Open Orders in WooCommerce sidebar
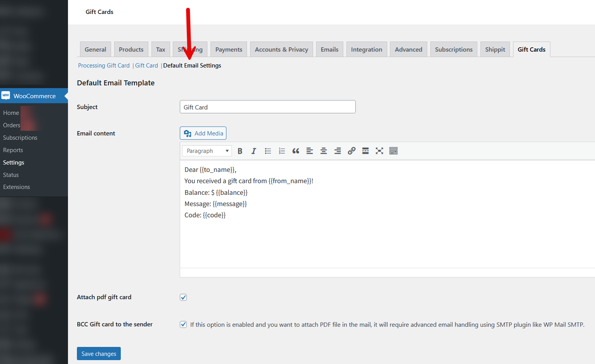 [x=12, y=125]
